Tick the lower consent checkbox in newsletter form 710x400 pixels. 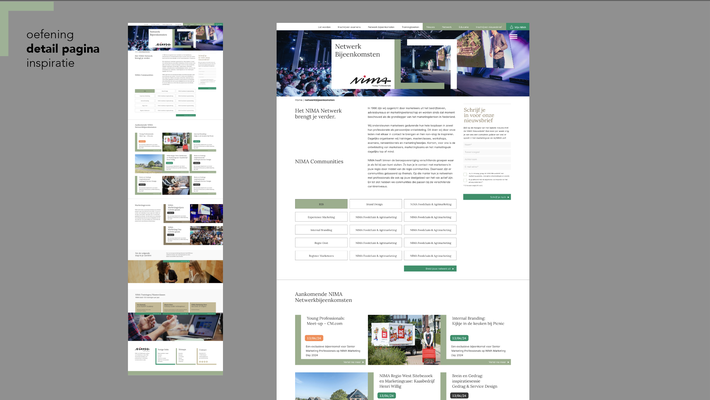[465, 180]
